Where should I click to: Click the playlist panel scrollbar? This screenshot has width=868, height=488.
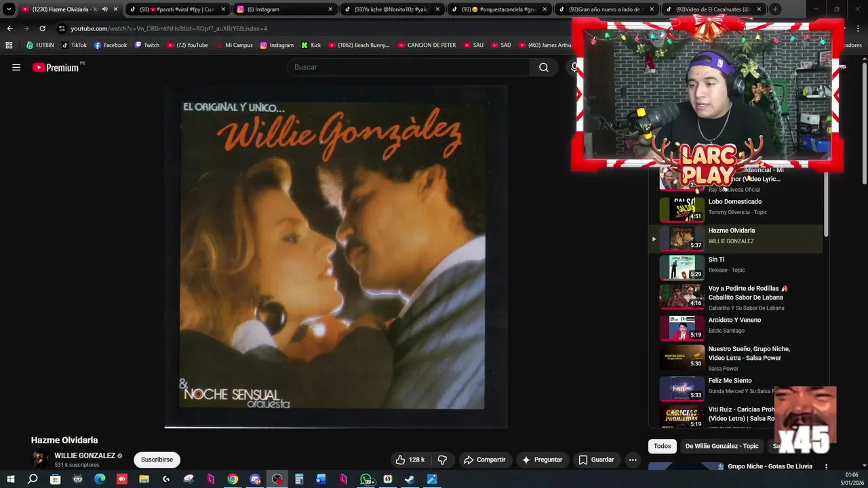pos(826,203)
